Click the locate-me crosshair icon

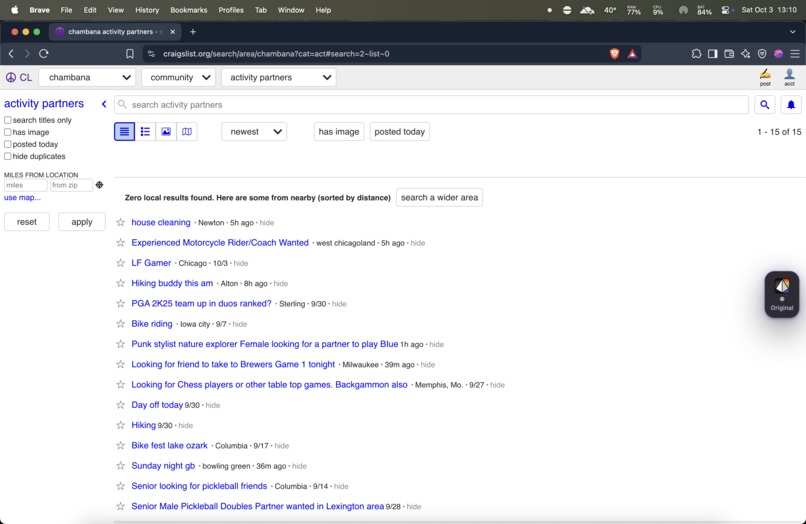tap(99, 185)
